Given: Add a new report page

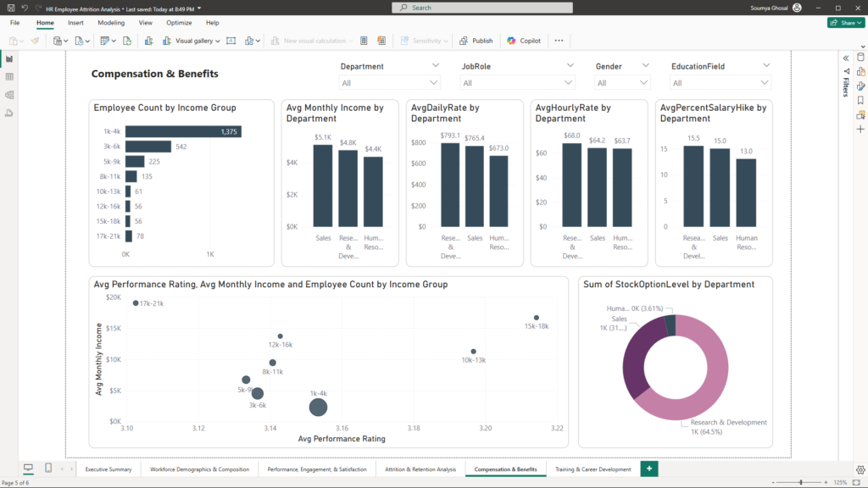Looking at the screenshot, I should pyautogui.click(x=649, y=469).
